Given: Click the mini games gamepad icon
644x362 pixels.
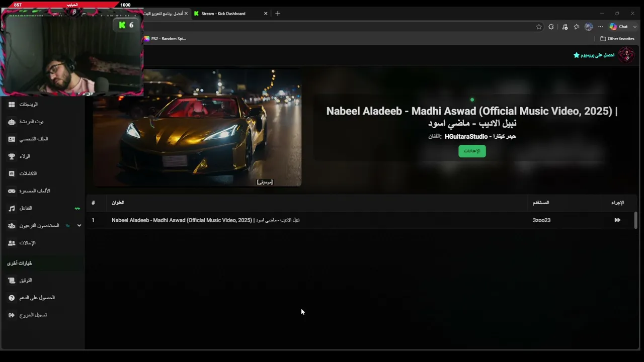Looking at the screenshot, I should (x=12, y=191).
